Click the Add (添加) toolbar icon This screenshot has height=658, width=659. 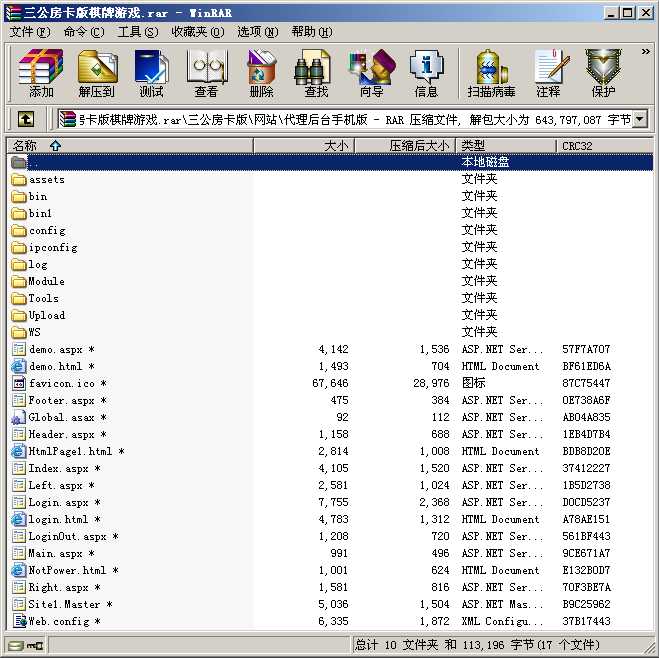41,66
